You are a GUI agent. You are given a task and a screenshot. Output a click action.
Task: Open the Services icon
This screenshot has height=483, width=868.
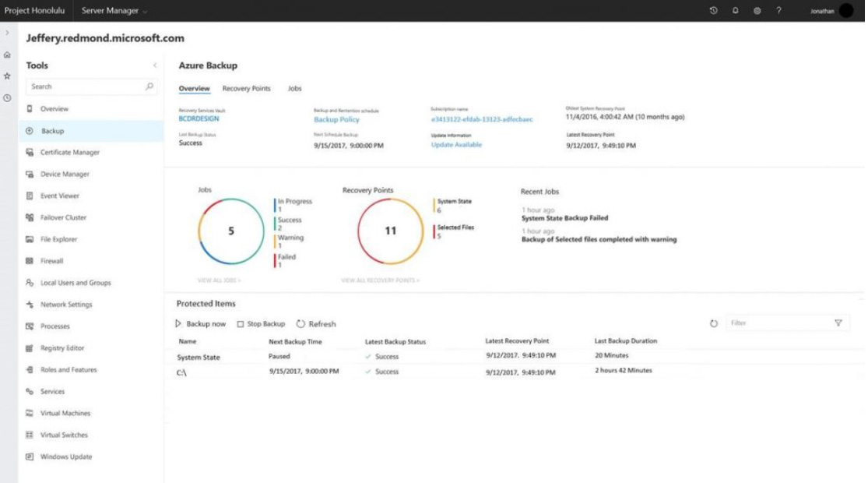[x=30, y=391]
